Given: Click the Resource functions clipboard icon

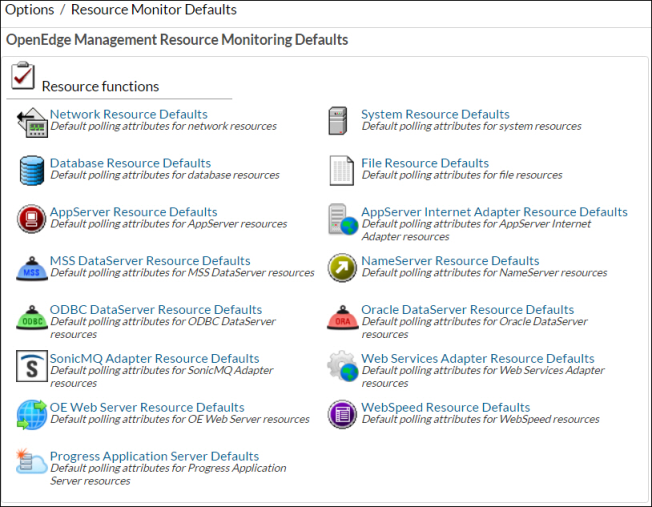Looking at the screenshot, I should click(23, 75).
